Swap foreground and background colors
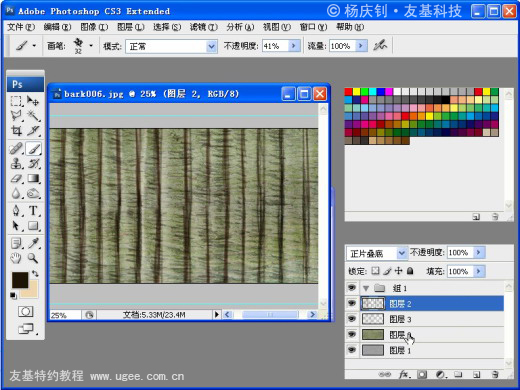This screenshot has height=390, width=520. pyautogui.click(x=35, y=274)
